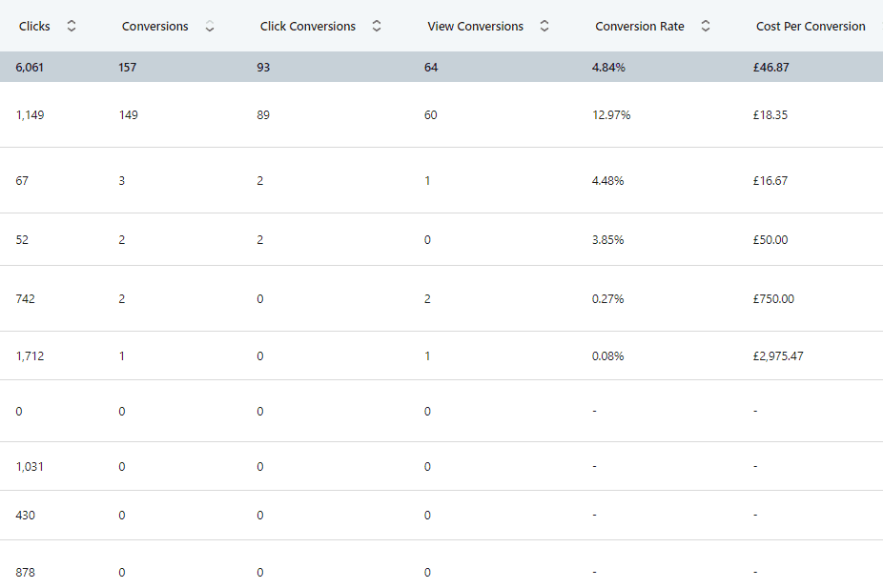Select the Clicks column header text

pyautogui.click(x=34, y=27)
